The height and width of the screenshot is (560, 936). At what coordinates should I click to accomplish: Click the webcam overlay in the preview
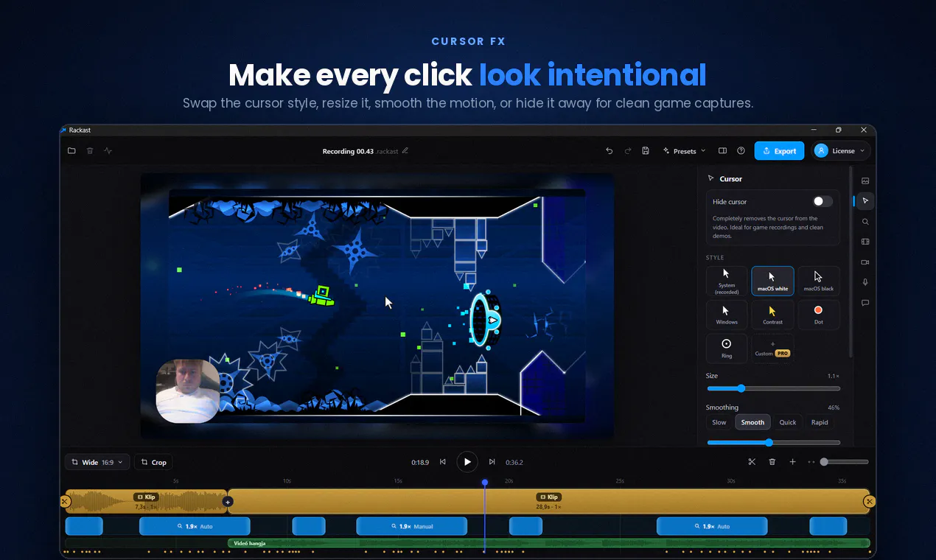pyautogui.click(x=188, y=391)
